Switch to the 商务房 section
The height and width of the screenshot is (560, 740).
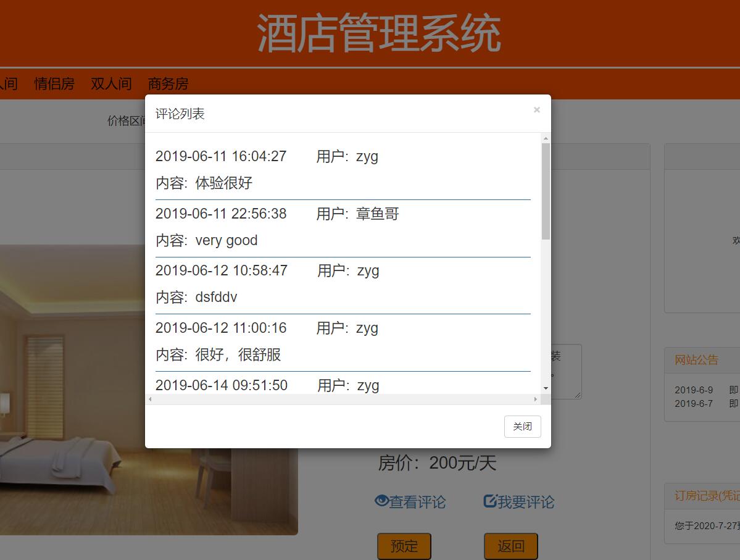coord(167,84)
